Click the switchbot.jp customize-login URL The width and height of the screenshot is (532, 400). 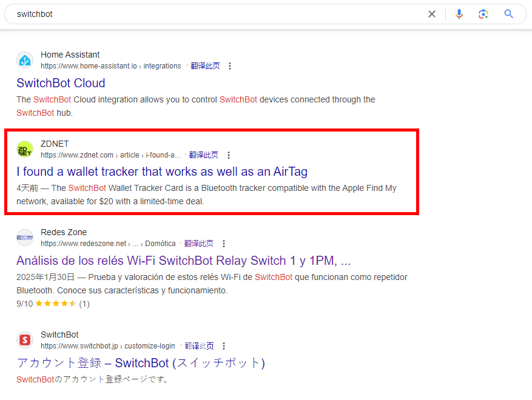pyautogui.click(x=107, y=346)
